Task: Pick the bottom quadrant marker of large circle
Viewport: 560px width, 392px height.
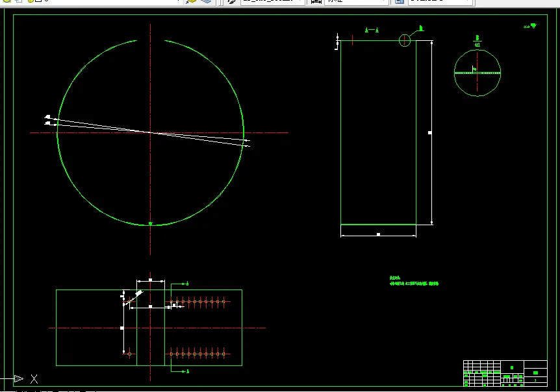Action: 150,224
